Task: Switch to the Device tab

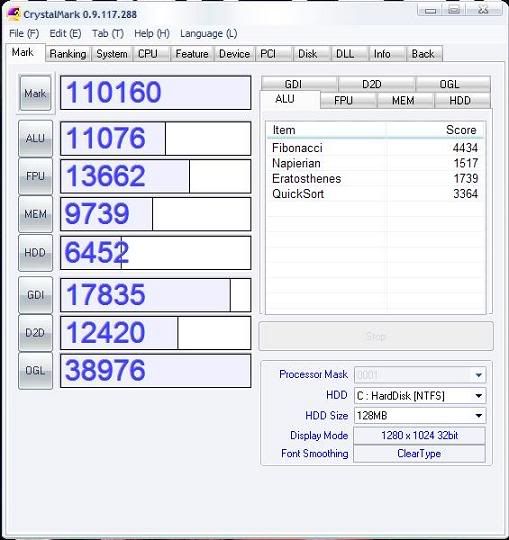Action: point(234,54)
